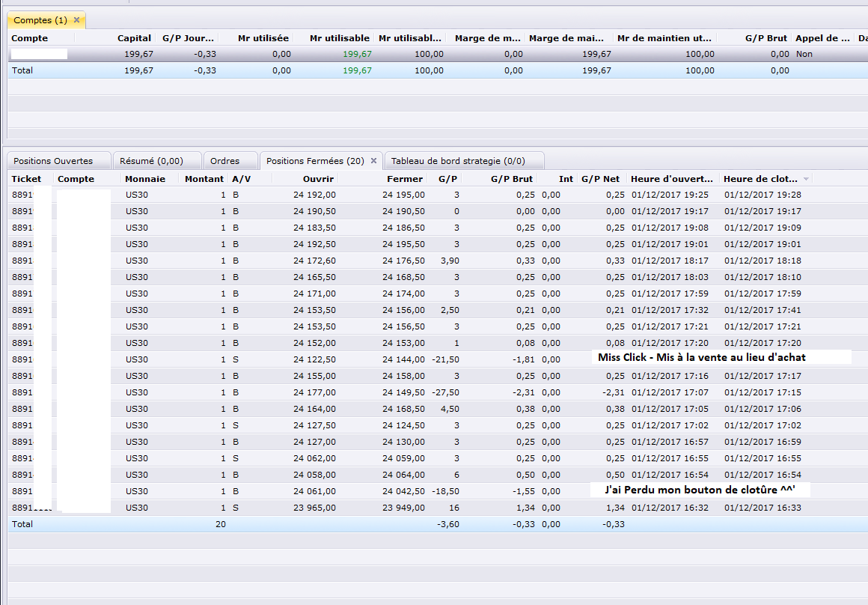The width and height of the screenshot is (868, 605).
Task: Click the Heure d'ouverture column header
Action: click(x=671, y=179)
